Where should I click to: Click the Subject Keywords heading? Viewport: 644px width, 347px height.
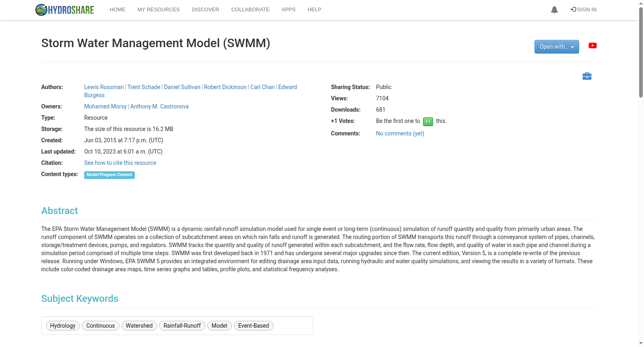80,299
